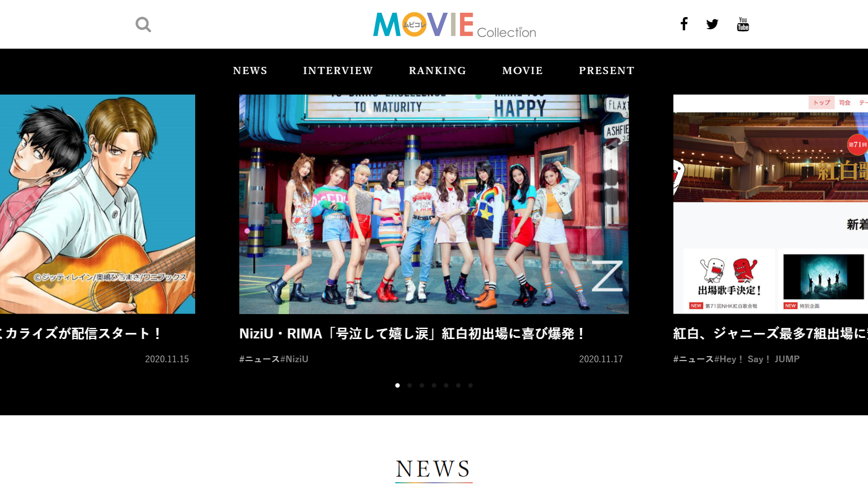
Task: Follow the #NiziU tag under the NiziU・RIMA headline
Action: [294, 359]
